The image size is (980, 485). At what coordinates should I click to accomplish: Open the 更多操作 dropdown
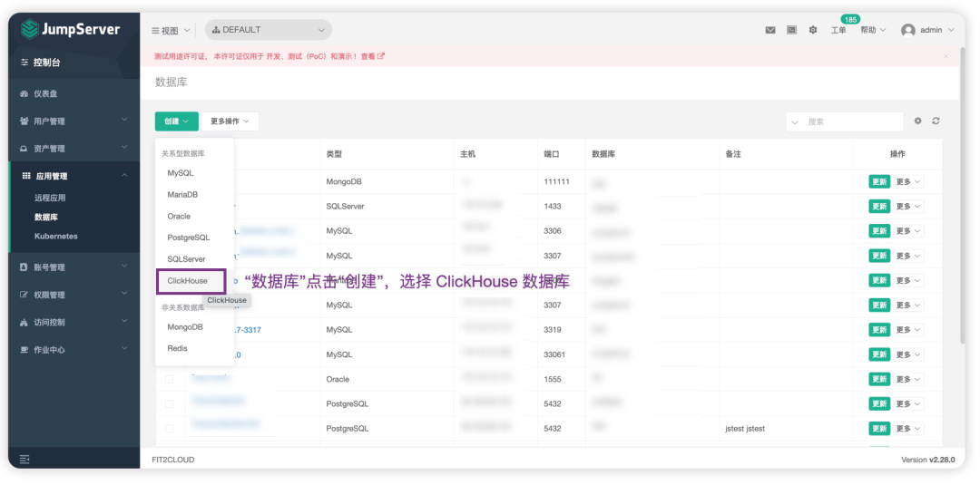tap(230, 121)
